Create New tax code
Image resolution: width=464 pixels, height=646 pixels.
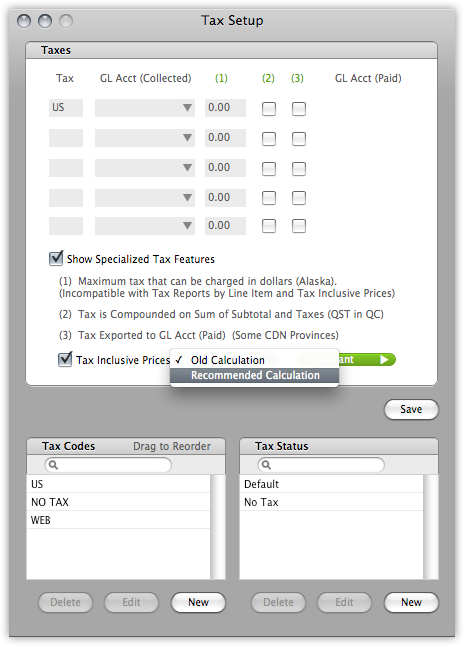click(198, 602)
